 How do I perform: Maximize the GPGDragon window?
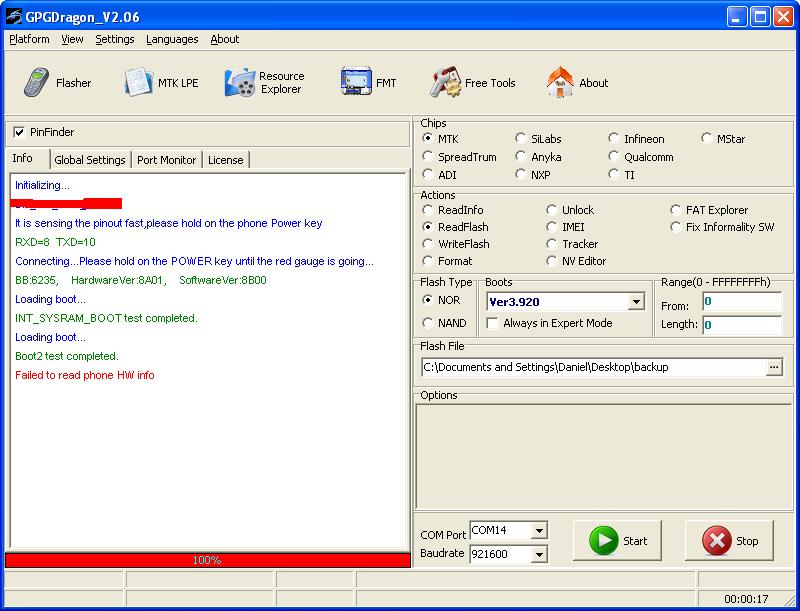760,17
